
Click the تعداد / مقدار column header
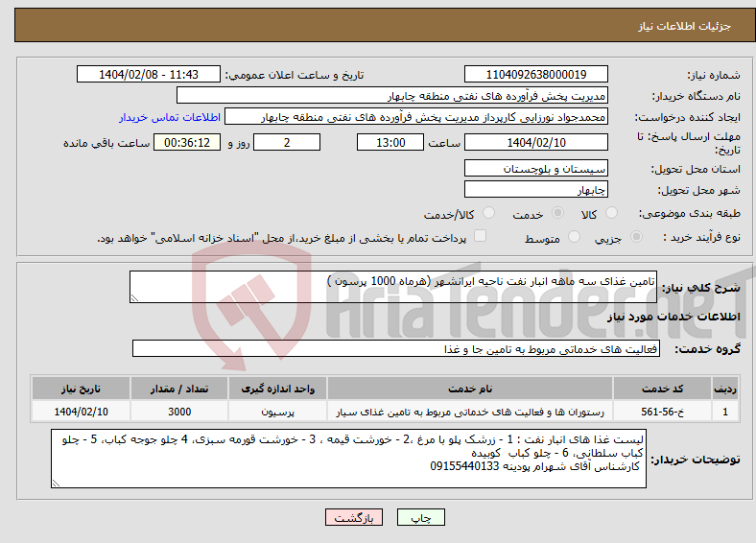pyautogui.click(x=179, y=389)
